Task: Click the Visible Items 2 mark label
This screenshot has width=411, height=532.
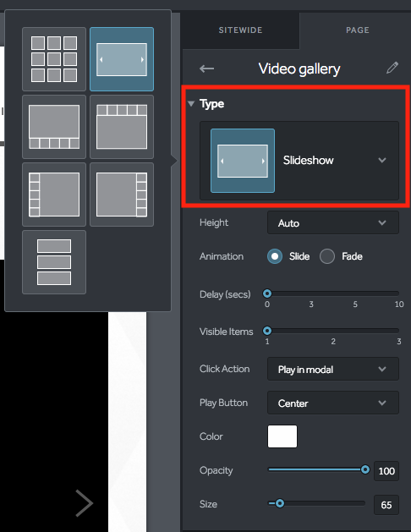Action: pyautogui.click(x=333, y=342)
